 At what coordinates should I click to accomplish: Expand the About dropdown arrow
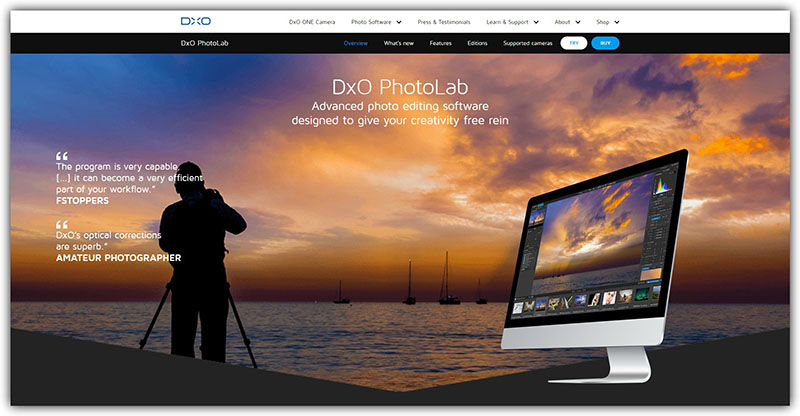(x=578, y=21)
